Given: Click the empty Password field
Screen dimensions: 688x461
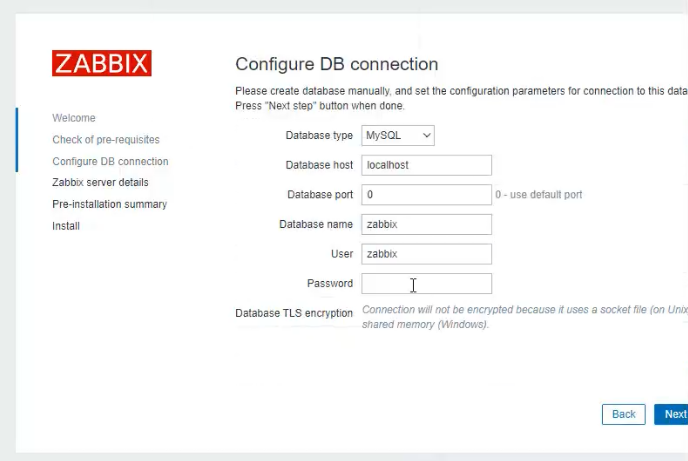Looking at the screenshot, I should point(426,283).
